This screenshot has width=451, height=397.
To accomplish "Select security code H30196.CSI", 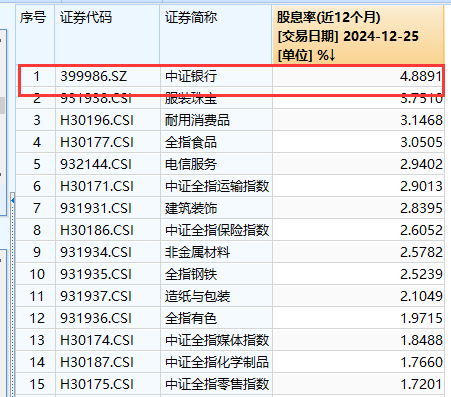I will (97, 120).
